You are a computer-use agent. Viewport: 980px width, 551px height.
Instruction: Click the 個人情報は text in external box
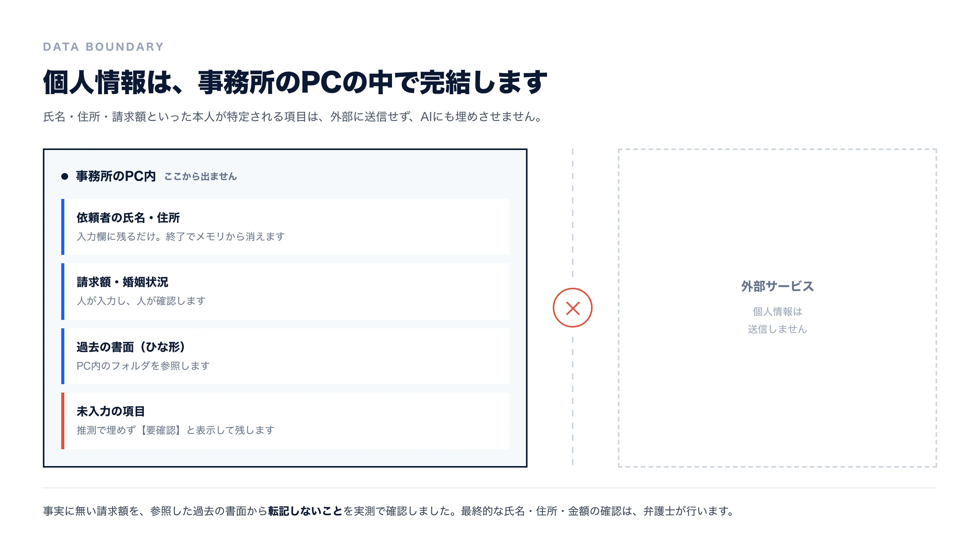[x=777, y=311]
